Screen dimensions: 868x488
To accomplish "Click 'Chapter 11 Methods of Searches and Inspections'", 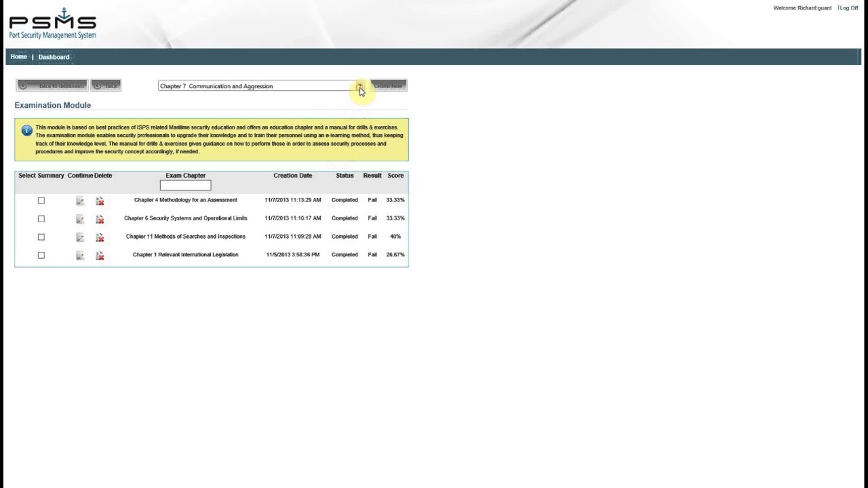I will coord(186,237).
